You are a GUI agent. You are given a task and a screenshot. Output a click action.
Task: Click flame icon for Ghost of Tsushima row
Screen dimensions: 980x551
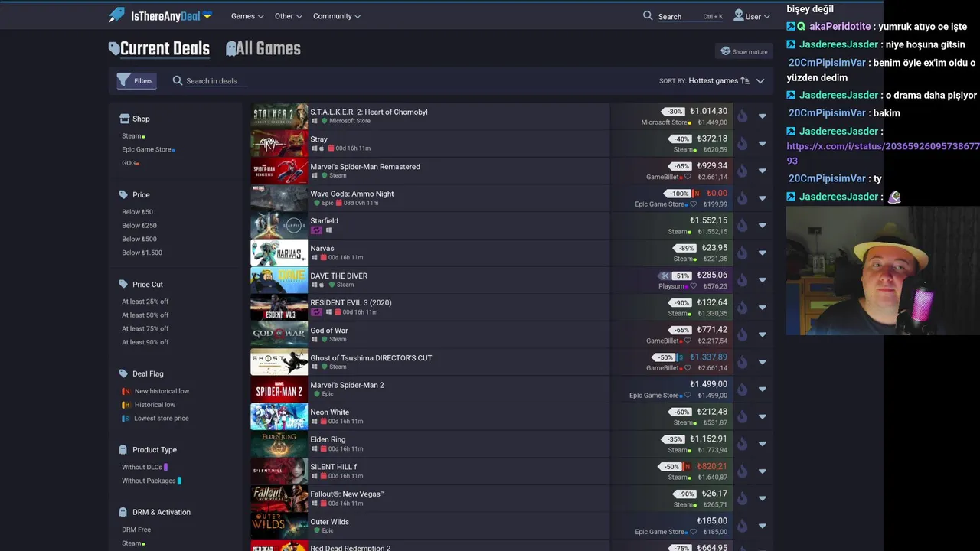click(742, 362)
